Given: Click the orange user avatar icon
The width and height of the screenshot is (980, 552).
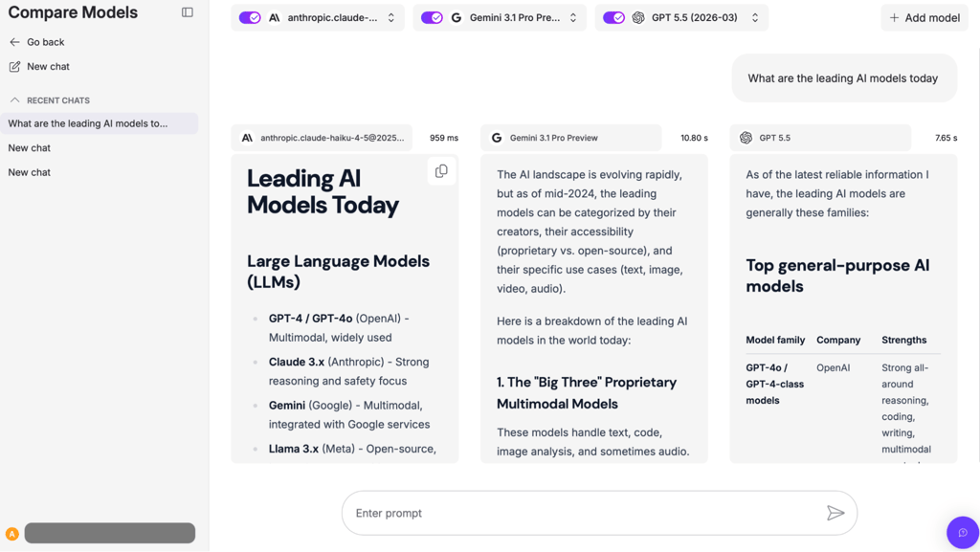Looking at the screenshot, I should click(x=11, y=533).
